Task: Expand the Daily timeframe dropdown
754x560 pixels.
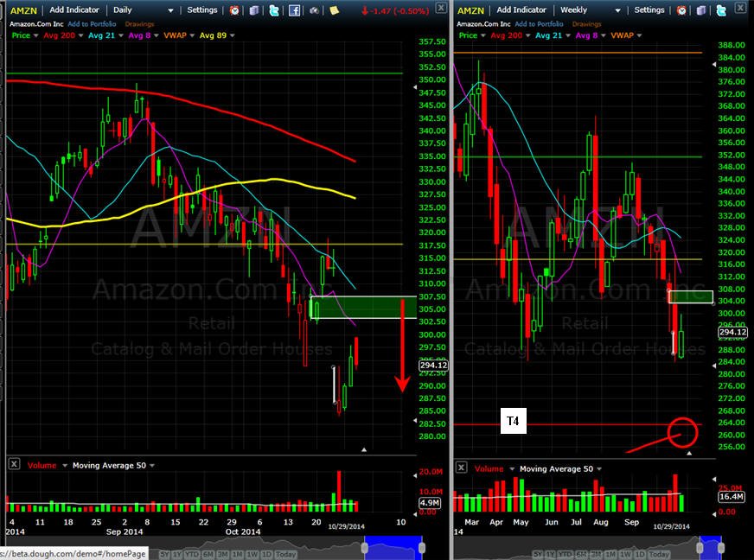Action: [x=143, y=10]
